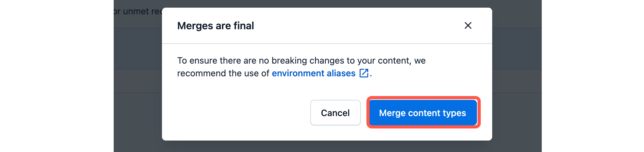Click the Merges are final heading
The height and width of the screenshot is (152, 644).
(x=216, y=26)
